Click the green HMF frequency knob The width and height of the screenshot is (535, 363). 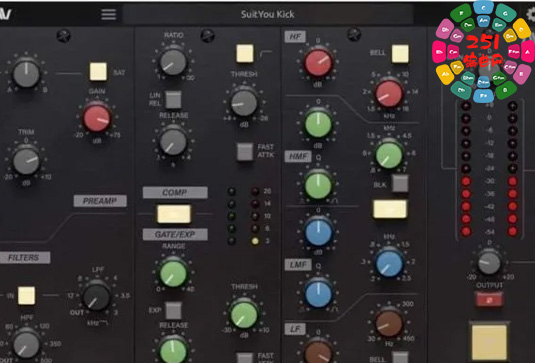tap(389, 155)
